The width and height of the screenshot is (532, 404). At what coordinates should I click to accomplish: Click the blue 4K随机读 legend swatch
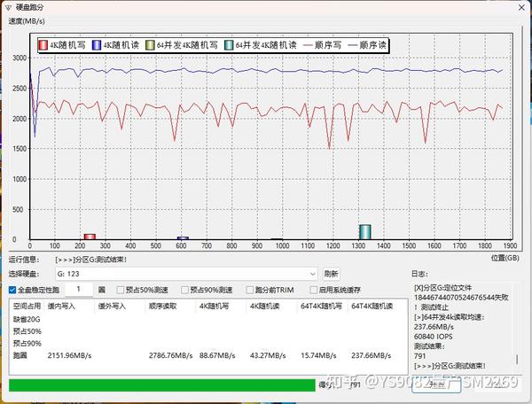(x=97, y=45)
